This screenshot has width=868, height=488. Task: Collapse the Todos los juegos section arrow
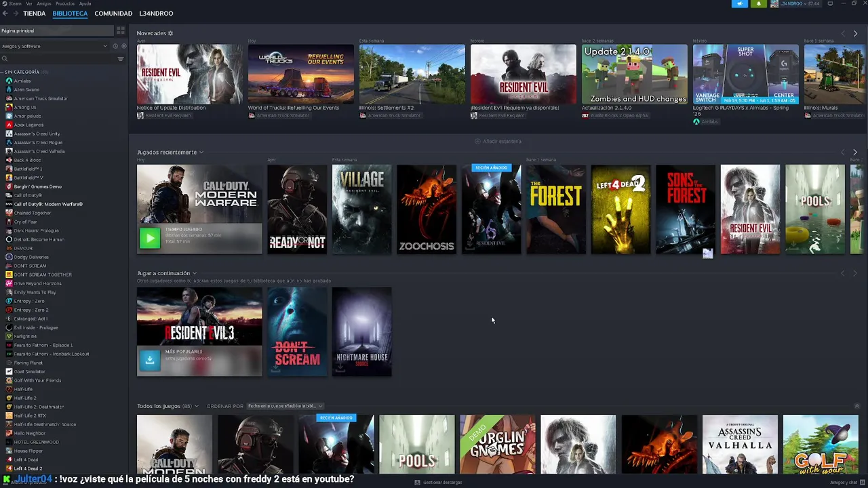click(x=856, y=406)
